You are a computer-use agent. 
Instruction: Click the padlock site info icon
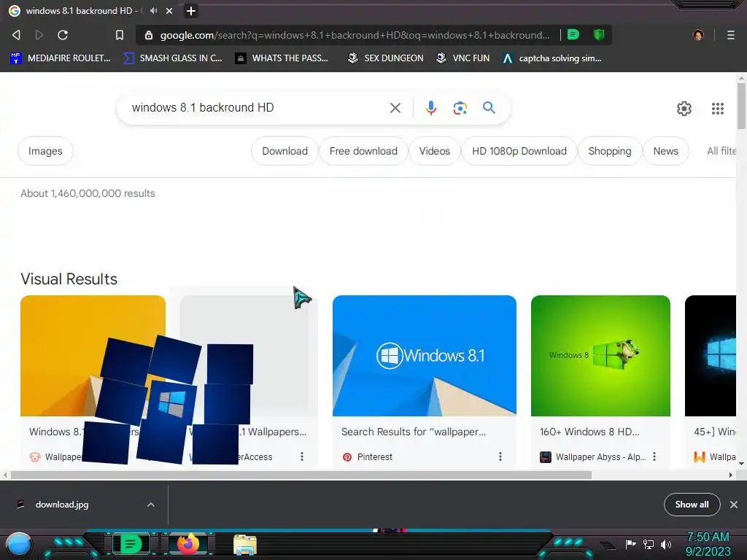149,35
